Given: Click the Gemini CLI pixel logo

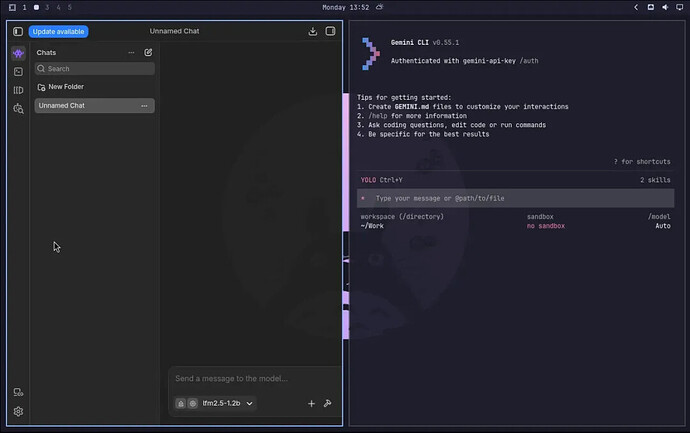Looking at the screenshot, I should click(x=371, y=54).
